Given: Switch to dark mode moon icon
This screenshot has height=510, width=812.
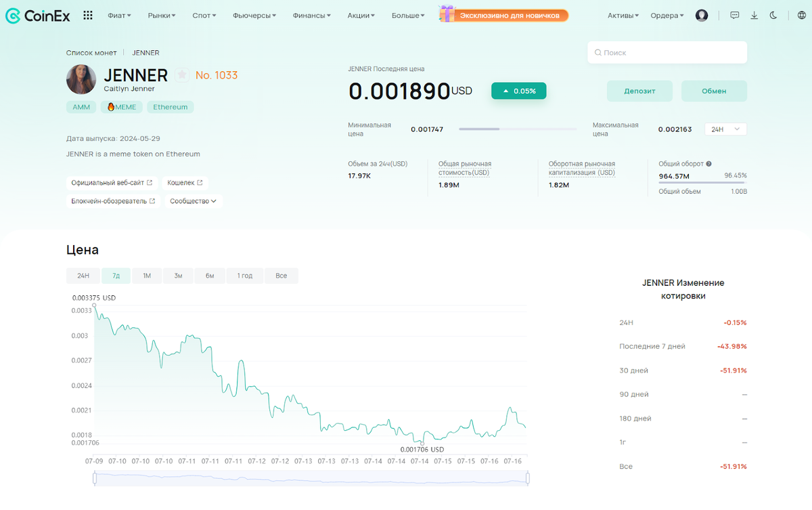Looking at the screenshot, I should [x=773, y=15].
